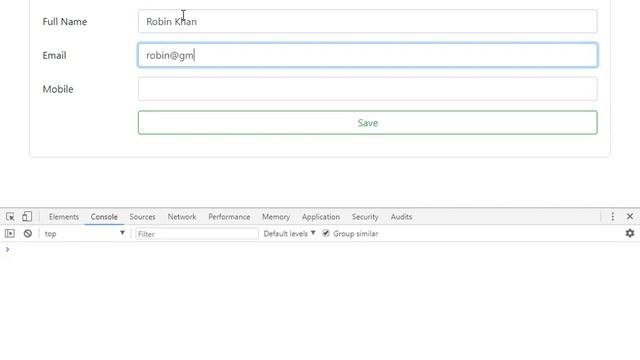The width and height of the screenshot is (640, 360).
Task: Switch to the Application tab
Action: [321, 217]
